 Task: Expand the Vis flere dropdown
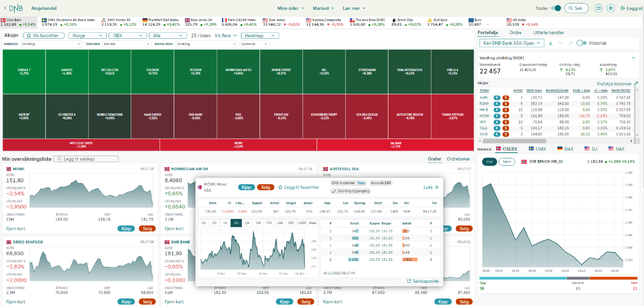(x=225, y=36)
